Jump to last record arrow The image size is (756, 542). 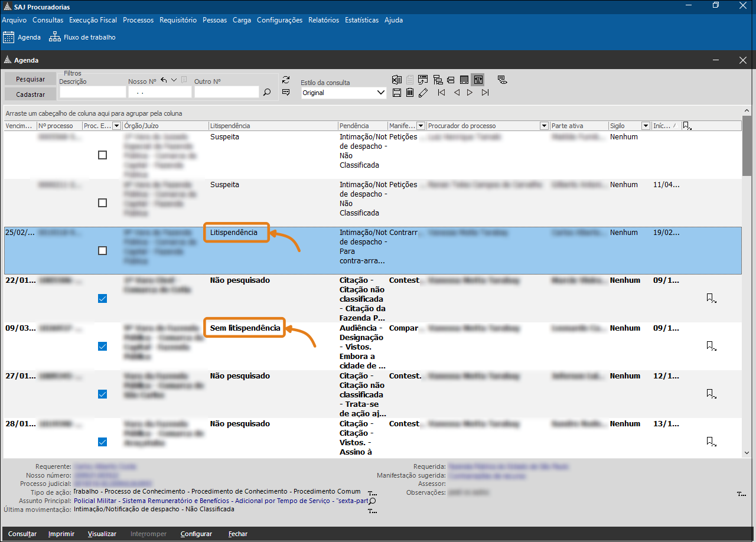coord(485,93)
